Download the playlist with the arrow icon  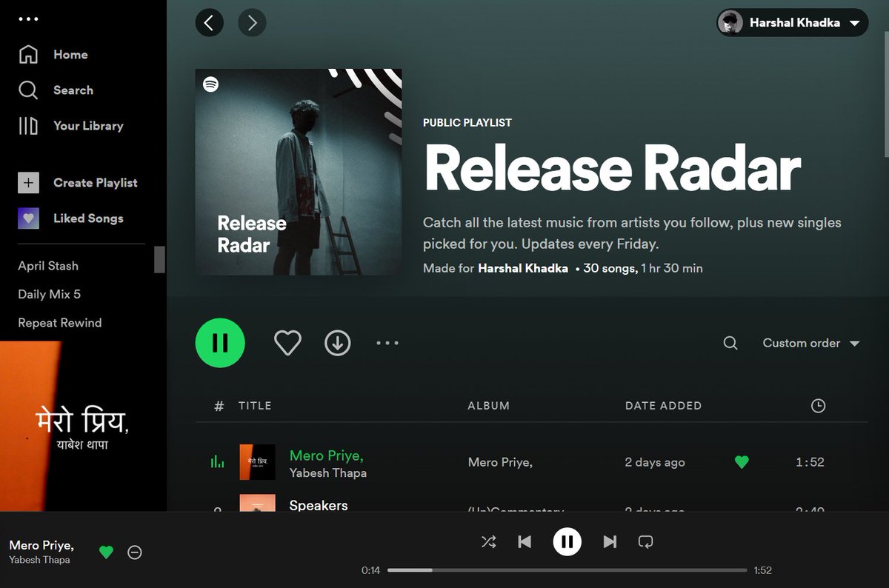pos(338,343)
